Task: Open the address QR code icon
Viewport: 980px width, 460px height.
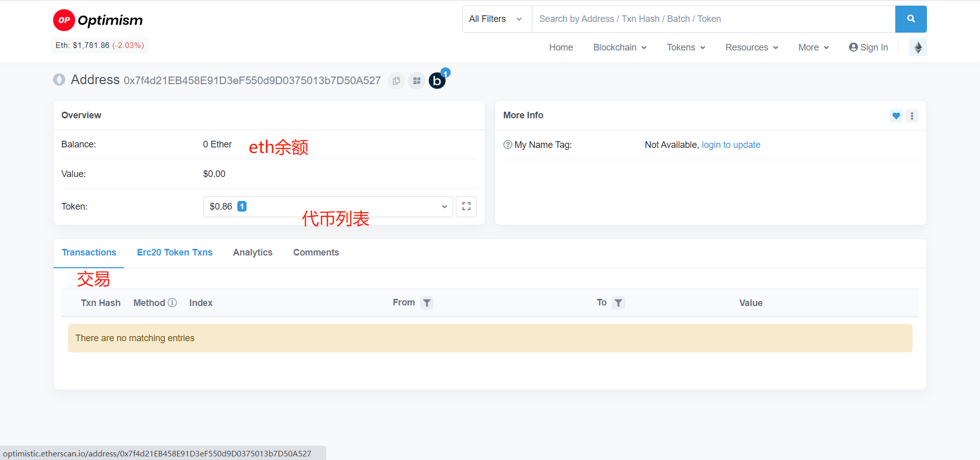Action: [416, 81]
